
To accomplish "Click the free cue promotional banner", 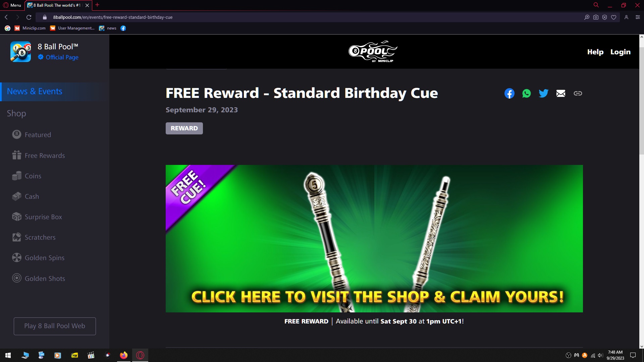I will pos(374,238).
